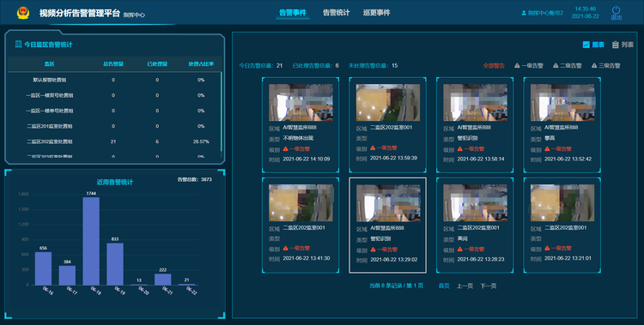This screenshot has height=325, width=644.
Task: Switch to 列表 list view icon
Action: [616, 45]
